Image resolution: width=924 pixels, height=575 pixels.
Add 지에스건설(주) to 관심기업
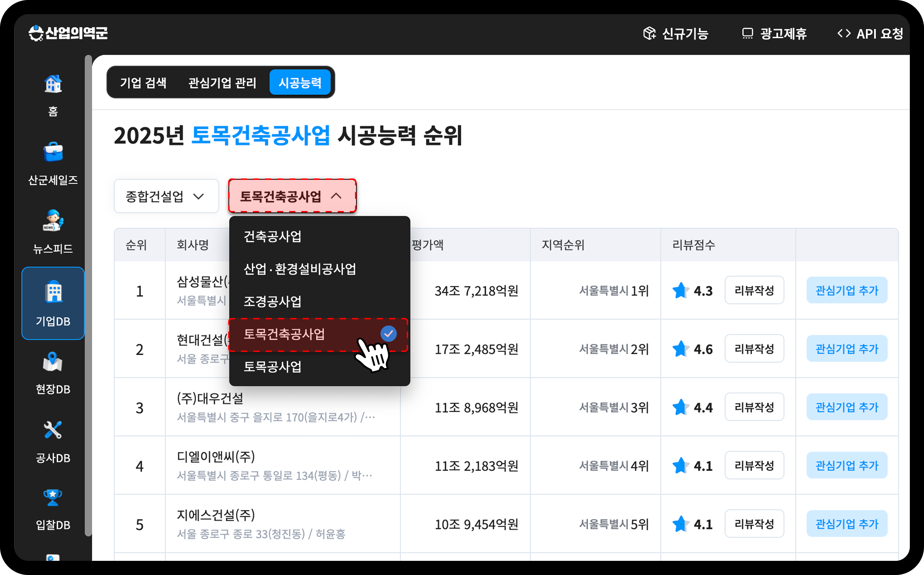tap(847, 524)
